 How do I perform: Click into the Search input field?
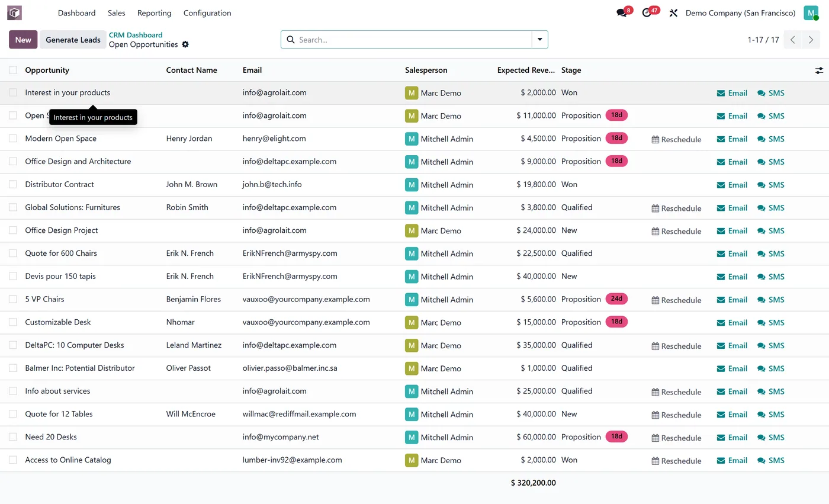pyautogui.click(x=413, y=40)
